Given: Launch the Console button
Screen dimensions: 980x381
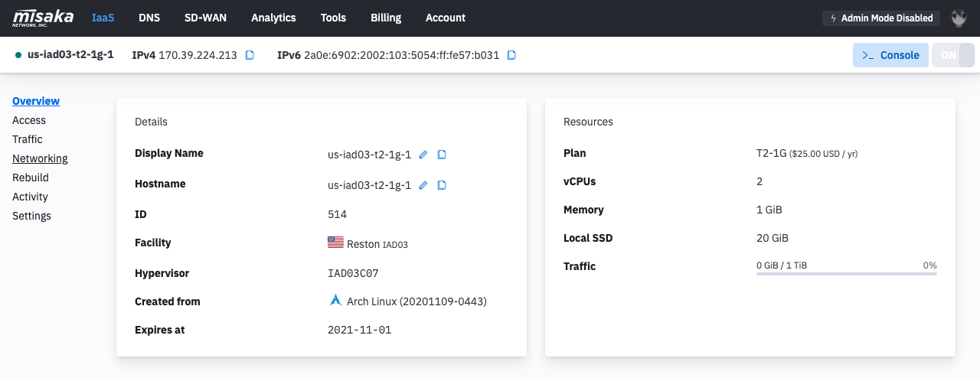Looking at the screenshot, I should click(890, 55).
